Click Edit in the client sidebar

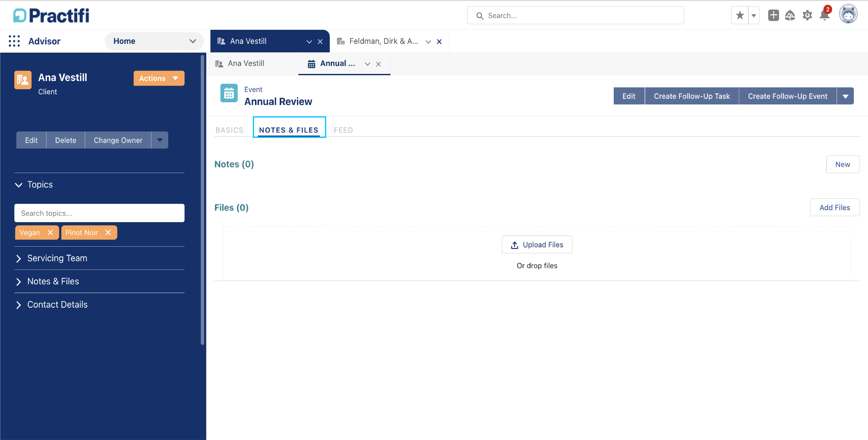pyautogui.click(x=31, y=140)
